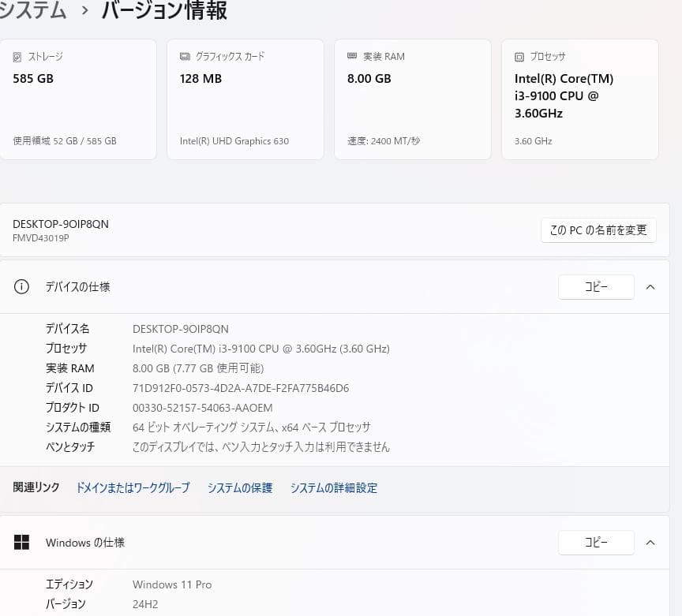The width and height of the screenshot is (682, 616).
Task: Copy device specifications with コピー button
Action: point(596,287)
